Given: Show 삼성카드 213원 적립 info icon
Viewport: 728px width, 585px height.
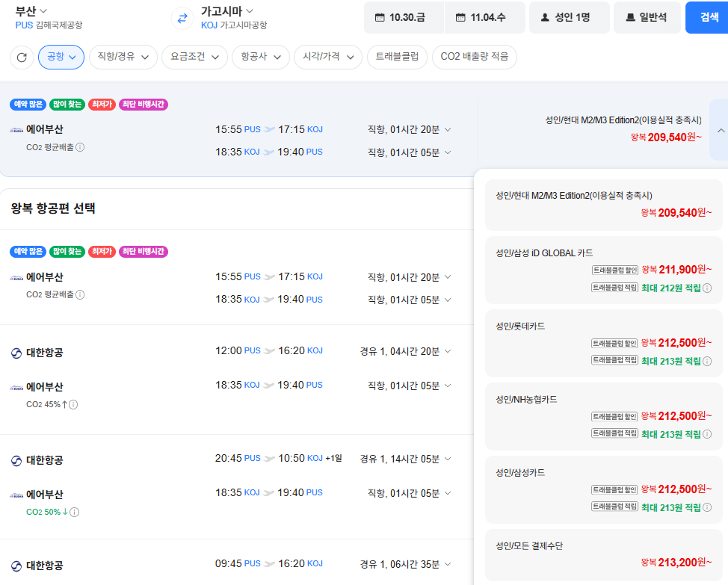Looking at the screenshot, I should click(707, 507).
